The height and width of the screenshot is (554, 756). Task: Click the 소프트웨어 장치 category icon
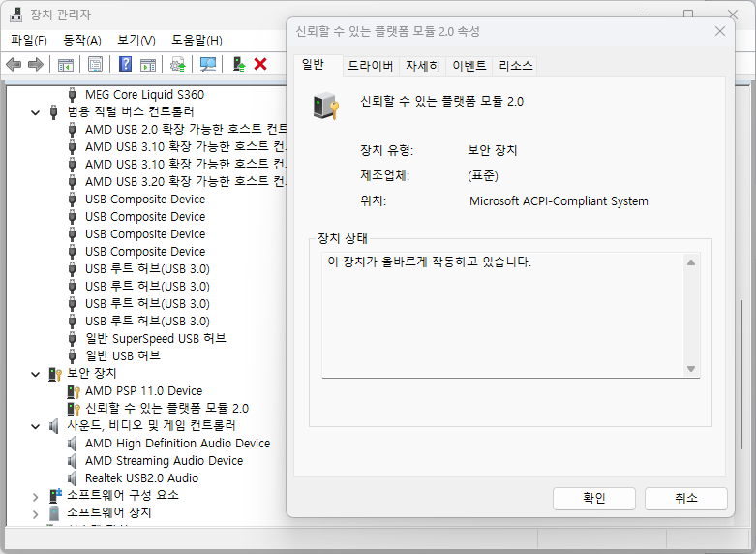(54, 513)
